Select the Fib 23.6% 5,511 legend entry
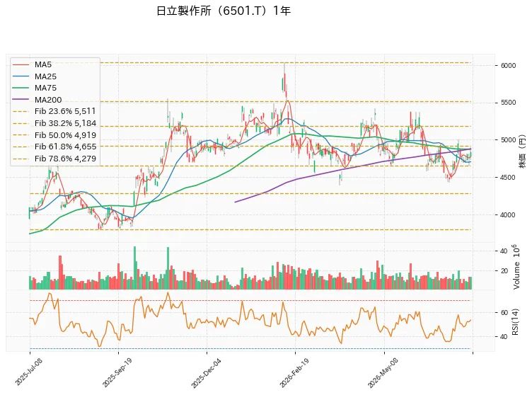 pos(54,111)
